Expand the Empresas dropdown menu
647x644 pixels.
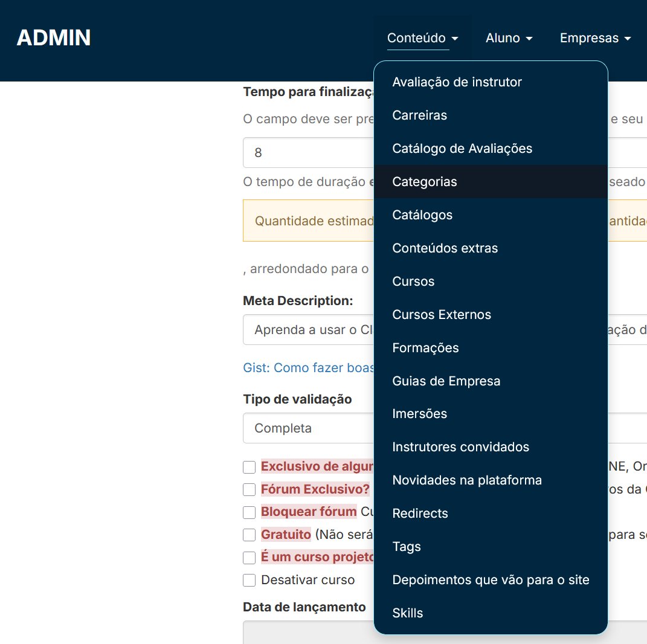pos(595,38)
